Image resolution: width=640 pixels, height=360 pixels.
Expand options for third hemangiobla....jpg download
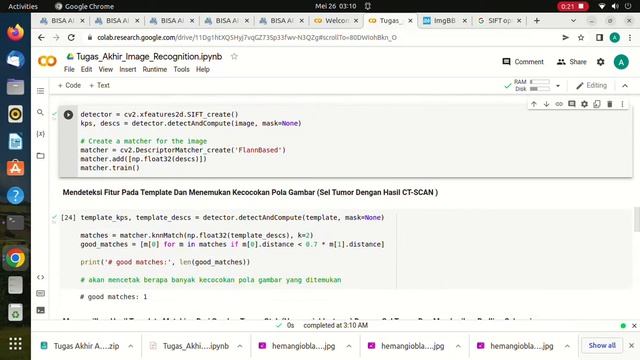coord(567,346)
